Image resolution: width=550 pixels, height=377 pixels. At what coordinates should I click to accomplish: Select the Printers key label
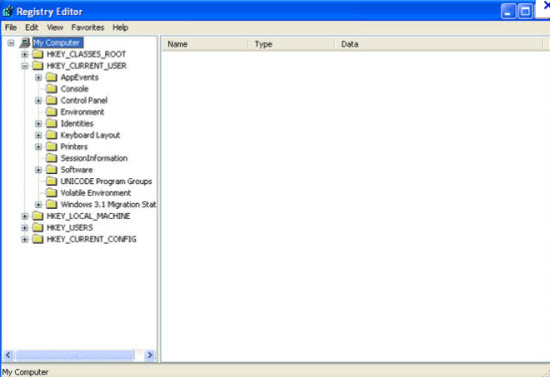tap(74, 147)
